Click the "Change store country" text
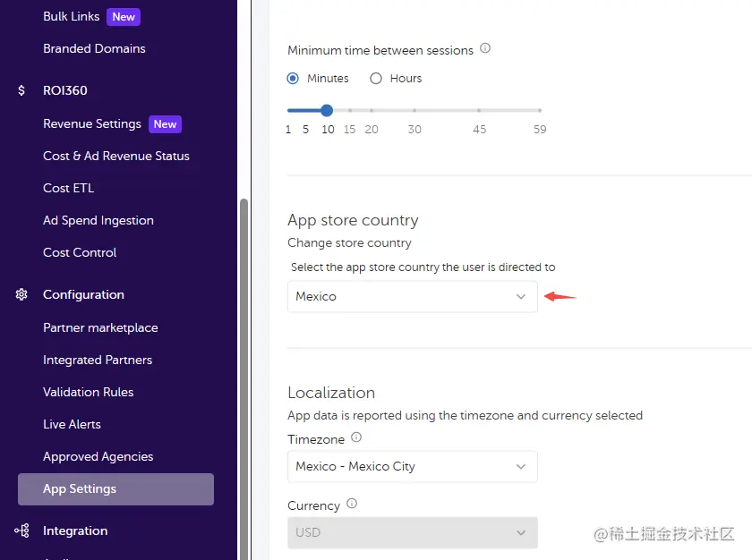This screenshot has height=560, width=752. tap(350, 242)
